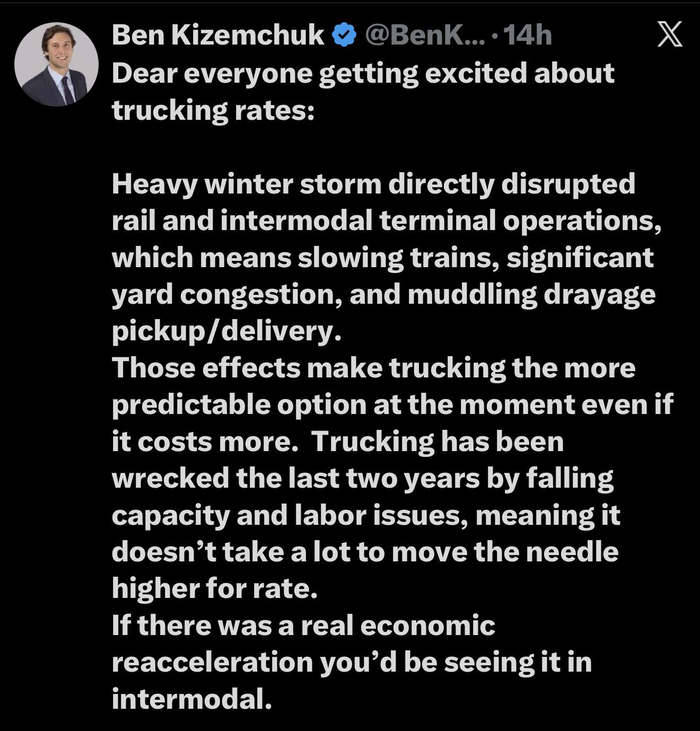Click the word "pickup/delivery."
This screenshot has height=731, width=700.
226,331
